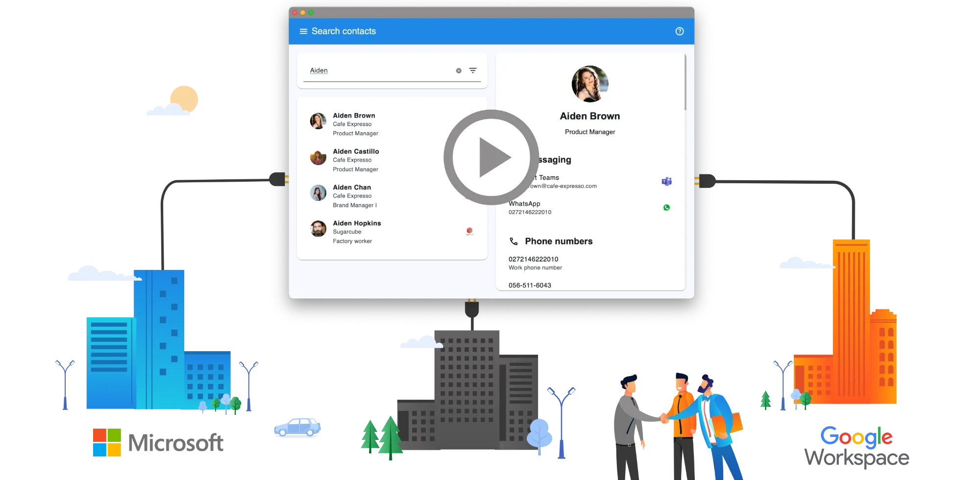Click into the search field containing Aiden
The width and height of the screenshot is (980, 480).
click(x=380, y=71)
